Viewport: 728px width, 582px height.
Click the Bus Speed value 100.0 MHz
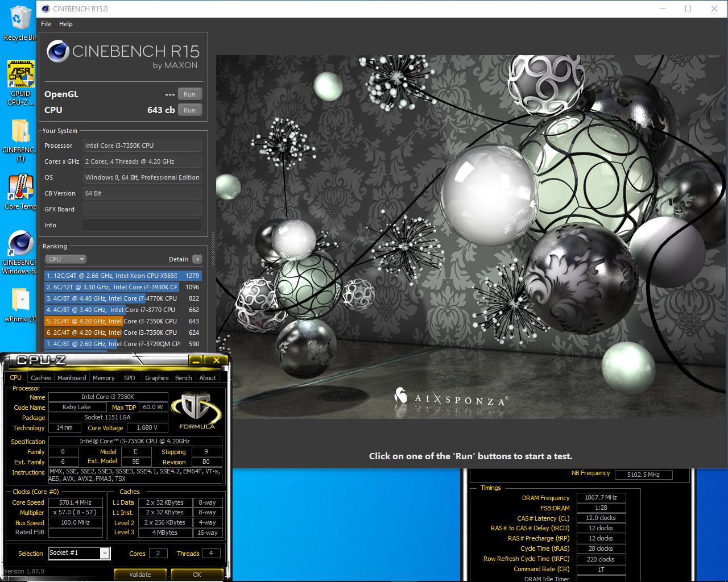[76, 522]
